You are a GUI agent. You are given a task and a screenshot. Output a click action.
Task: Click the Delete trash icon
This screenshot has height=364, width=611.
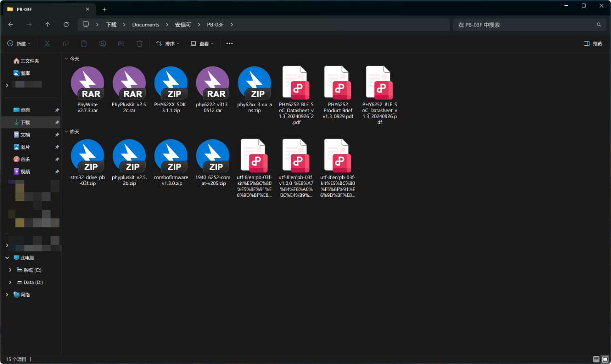[140, 43]
